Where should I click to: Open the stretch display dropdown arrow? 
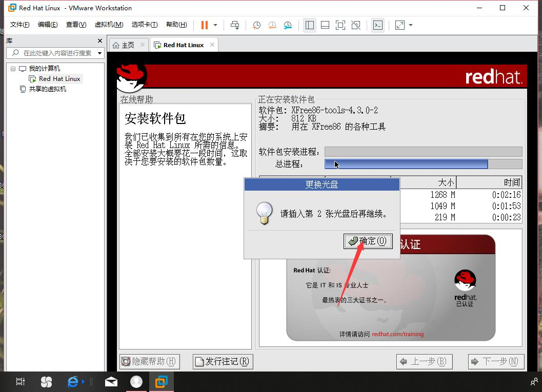411,25
